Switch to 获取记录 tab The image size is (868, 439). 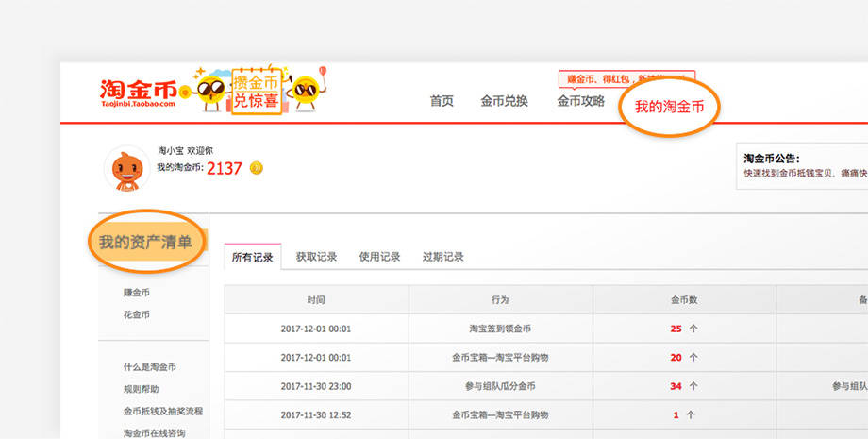pos(316,257)
